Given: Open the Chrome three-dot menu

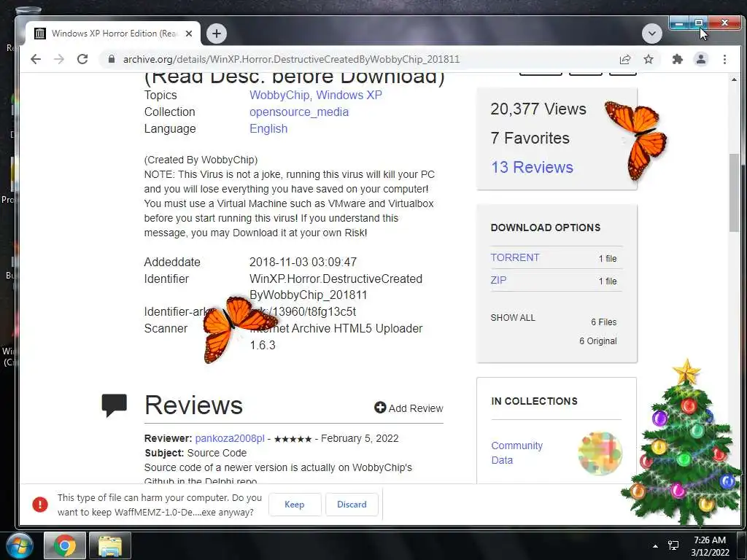Looking at the screenshot, I should tap(724, 59).
